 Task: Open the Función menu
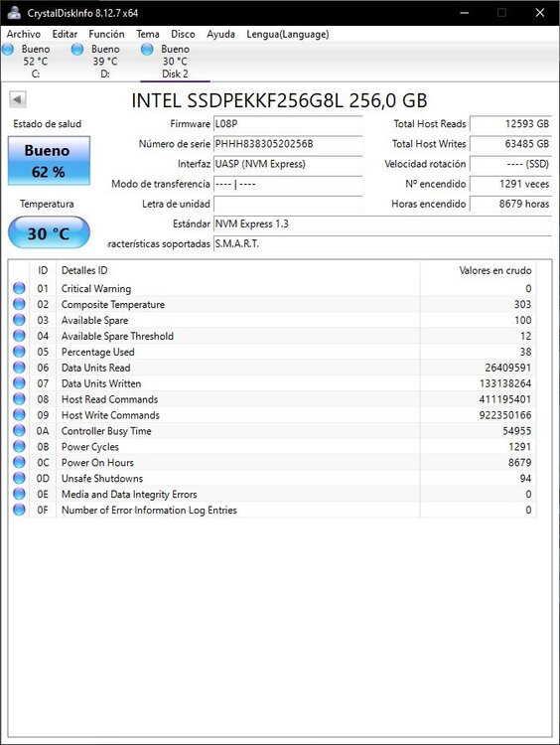106,34
